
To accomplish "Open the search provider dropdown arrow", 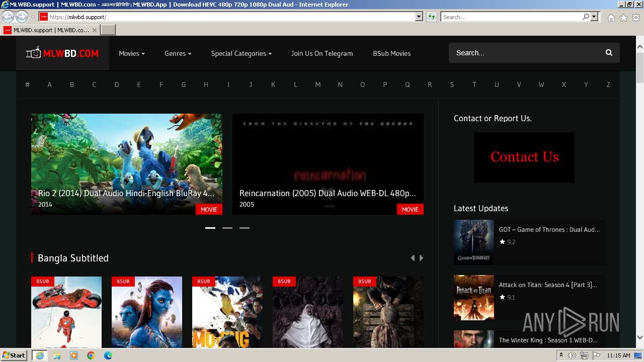I will point(594,17).
